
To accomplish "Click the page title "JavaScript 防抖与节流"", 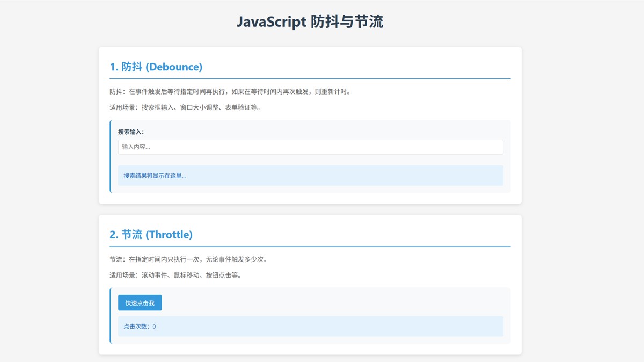I will tap(310, 22).
